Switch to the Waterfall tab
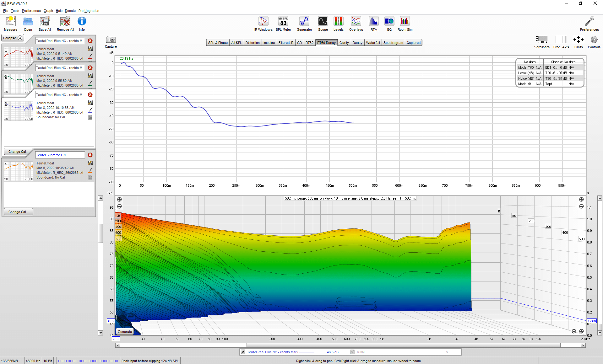 [x=373, y=43]
